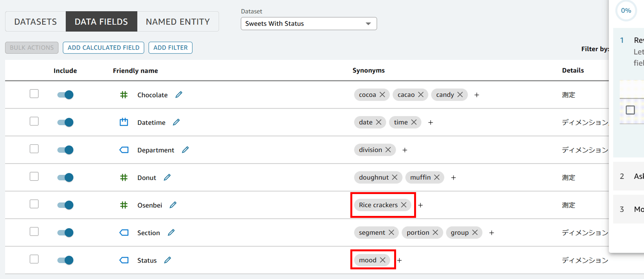
Task: Click the 0% progress circle
Action: 626,11
